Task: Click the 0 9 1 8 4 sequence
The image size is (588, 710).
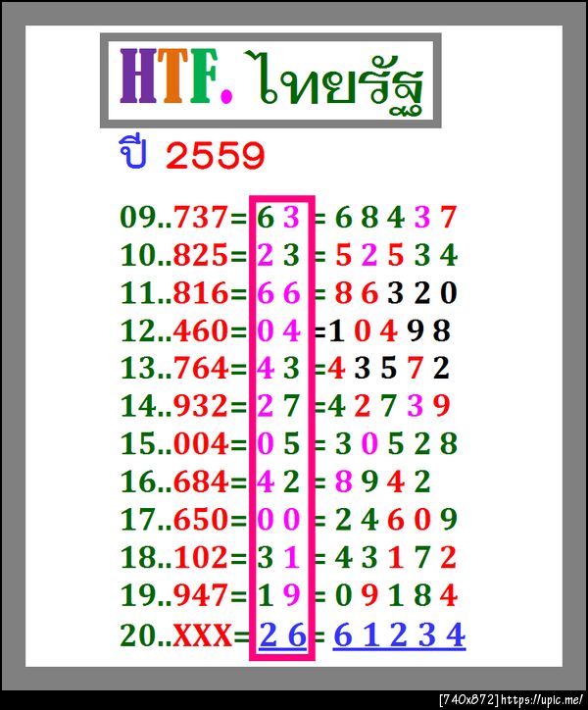Action: [396, 594]
